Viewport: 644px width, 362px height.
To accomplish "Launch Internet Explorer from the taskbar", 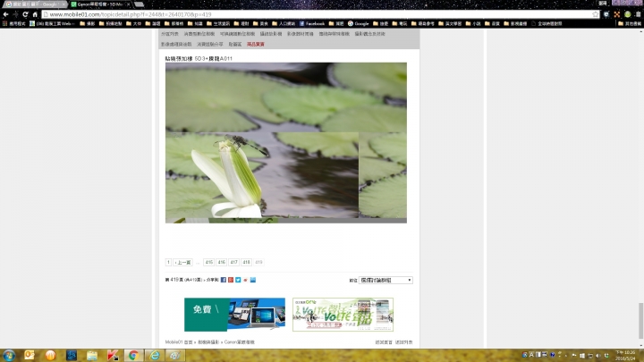I will (x=155, y=356).
